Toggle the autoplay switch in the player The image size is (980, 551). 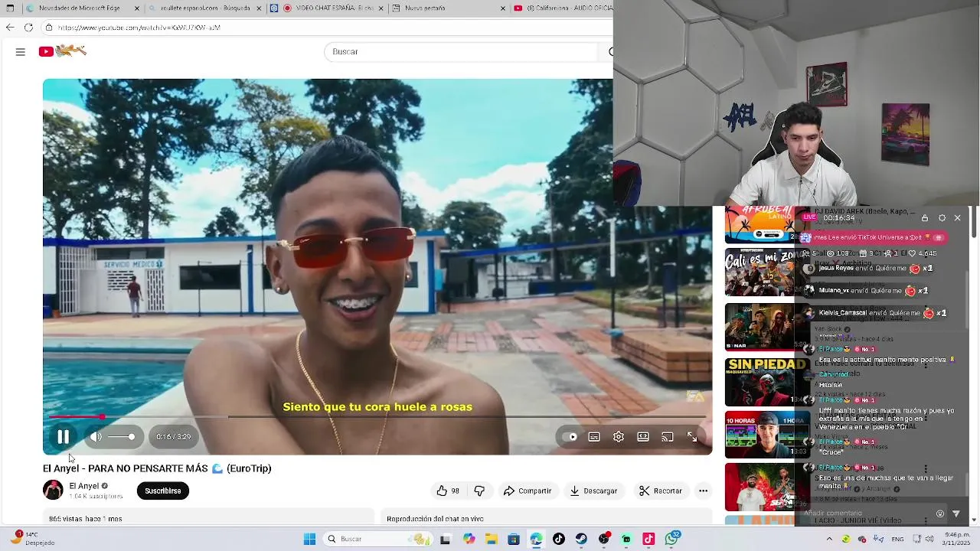[x=570, y=437]
